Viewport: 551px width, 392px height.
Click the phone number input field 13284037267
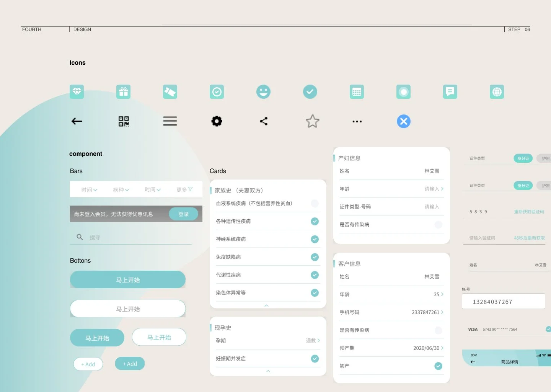tap(504, 302)
